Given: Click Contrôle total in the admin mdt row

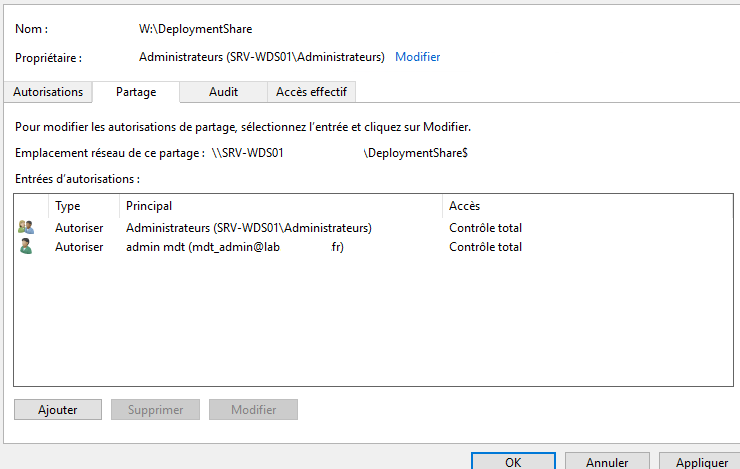Looking at the screenshot, I should pos(485,247).
